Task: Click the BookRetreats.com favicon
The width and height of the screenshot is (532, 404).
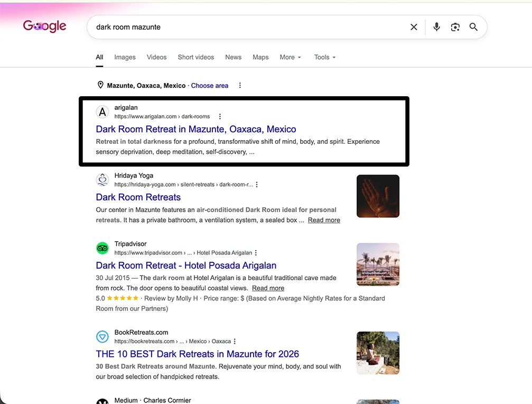Action: pyautogui.click(x=102, y=337)
